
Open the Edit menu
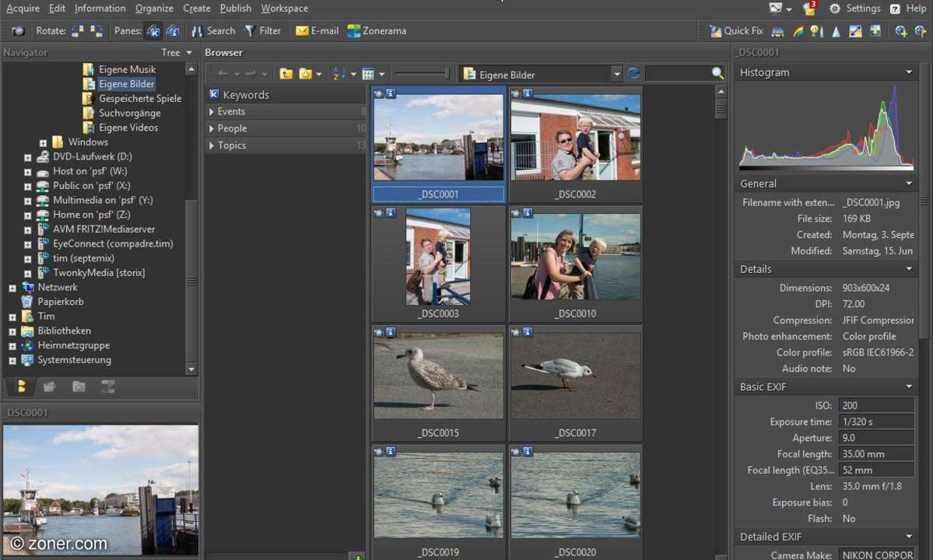57,9
